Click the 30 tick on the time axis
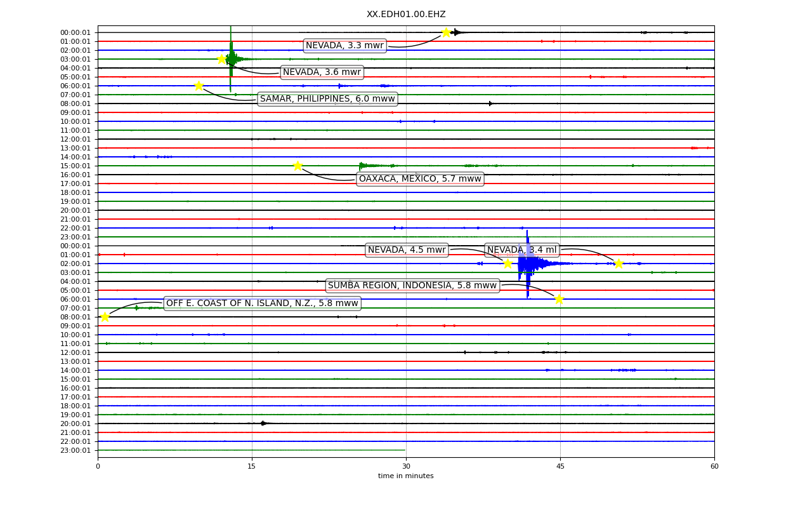The image size is (812, 508). [x=406, y=466]
